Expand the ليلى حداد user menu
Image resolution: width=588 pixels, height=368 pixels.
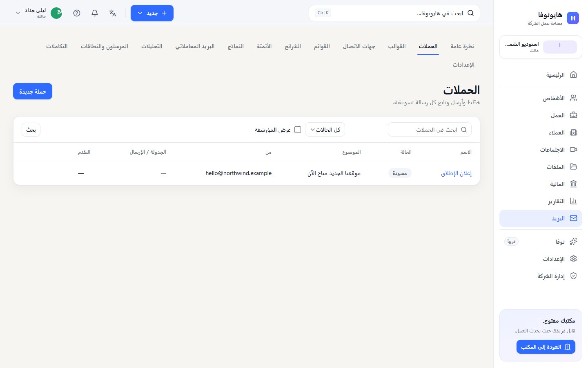click(x=38, y=13)
